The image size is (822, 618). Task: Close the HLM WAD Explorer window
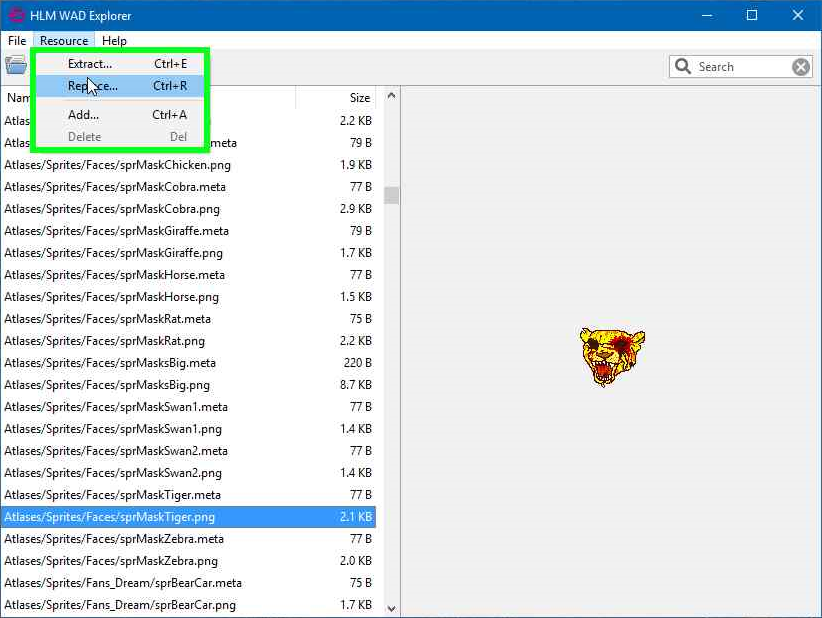797,15
